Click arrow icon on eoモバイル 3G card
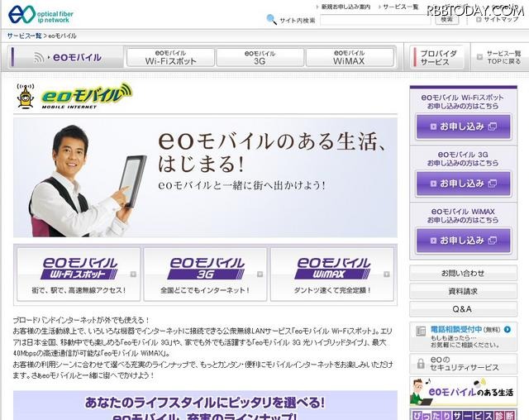The width and height of the screenshot is (529, 420). click(x=260, y=274)
